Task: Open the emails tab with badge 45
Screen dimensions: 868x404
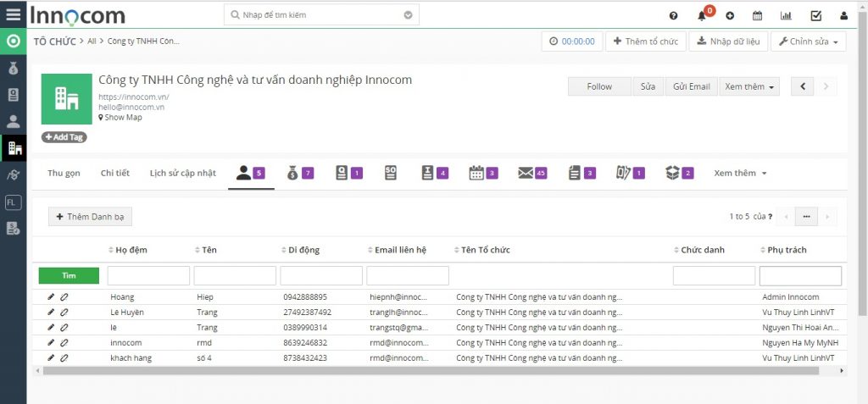Action: click(532, 174)
